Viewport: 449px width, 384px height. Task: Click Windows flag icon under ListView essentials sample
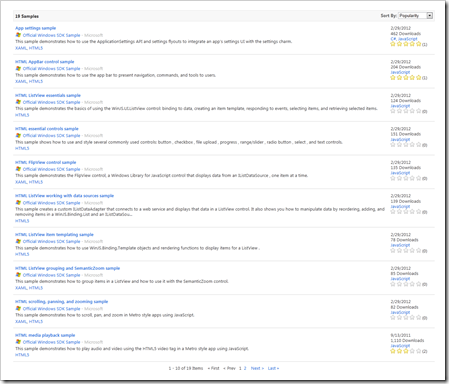pos(18,102)
